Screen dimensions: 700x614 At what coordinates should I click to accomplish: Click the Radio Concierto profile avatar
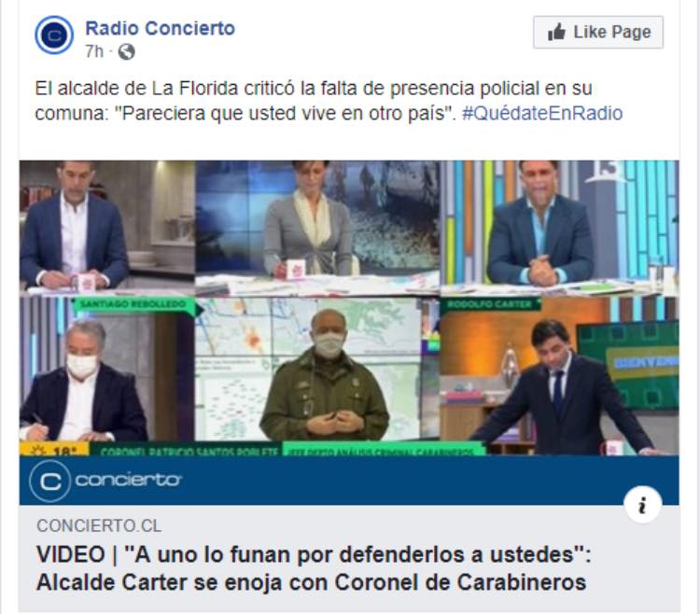coord(54,35)
